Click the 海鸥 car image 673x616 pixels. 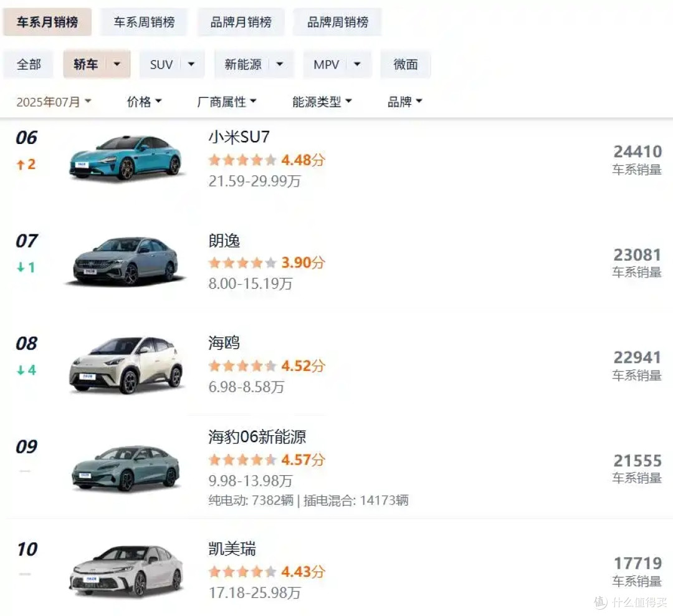[x=126, y=365]
